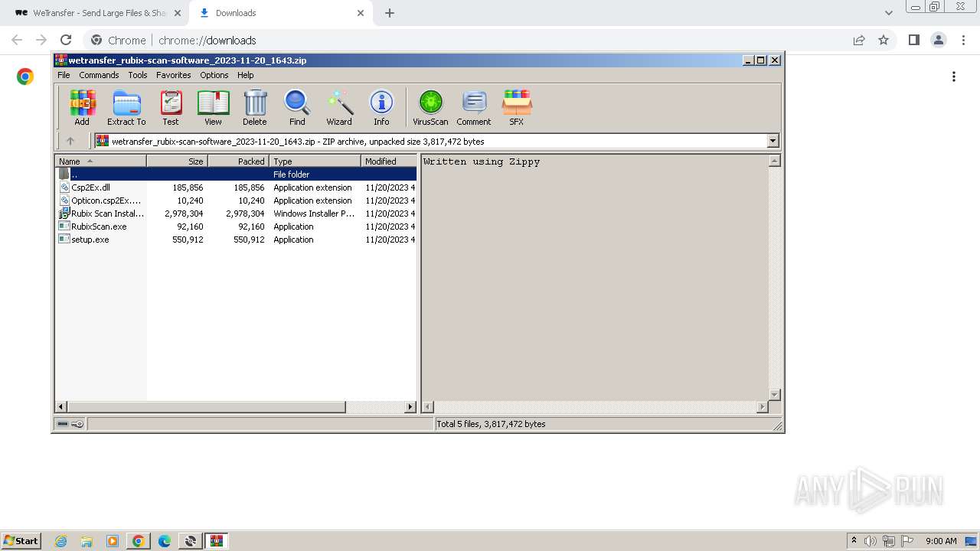Click down arrow of comment pane scrollbar
This screenshot has width=980, height=551.
click(x=774, y=395)
